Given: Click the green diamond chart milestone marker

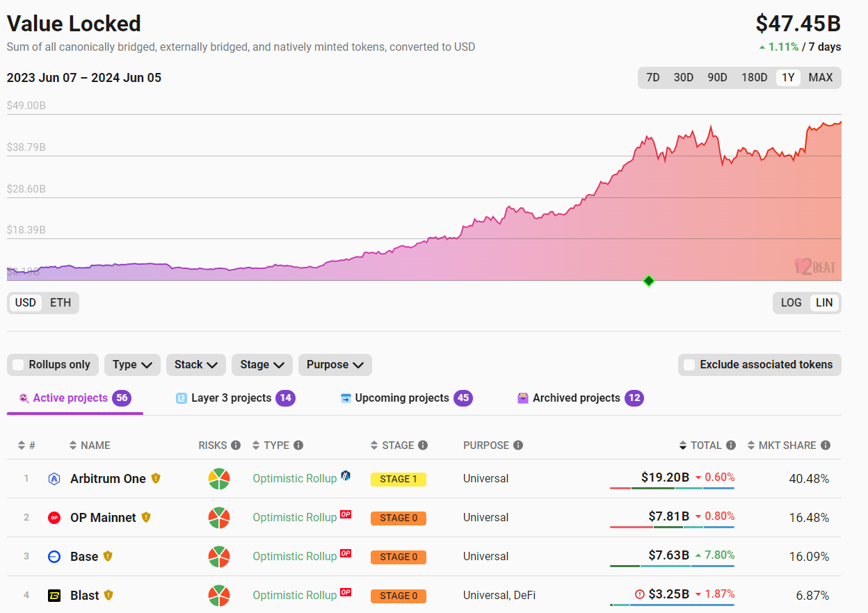Looking at the screenshot, I should (649, 281).
